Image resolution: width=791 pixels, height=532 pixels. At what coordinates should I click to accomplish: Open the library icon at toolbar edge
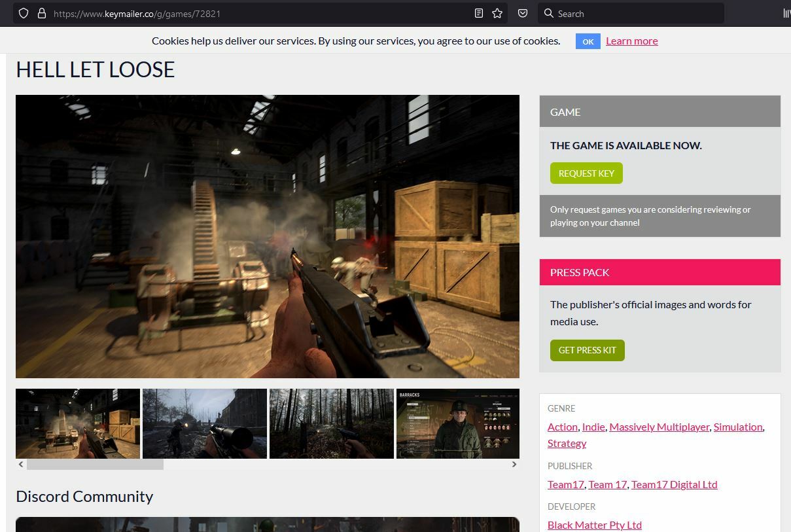786,13
